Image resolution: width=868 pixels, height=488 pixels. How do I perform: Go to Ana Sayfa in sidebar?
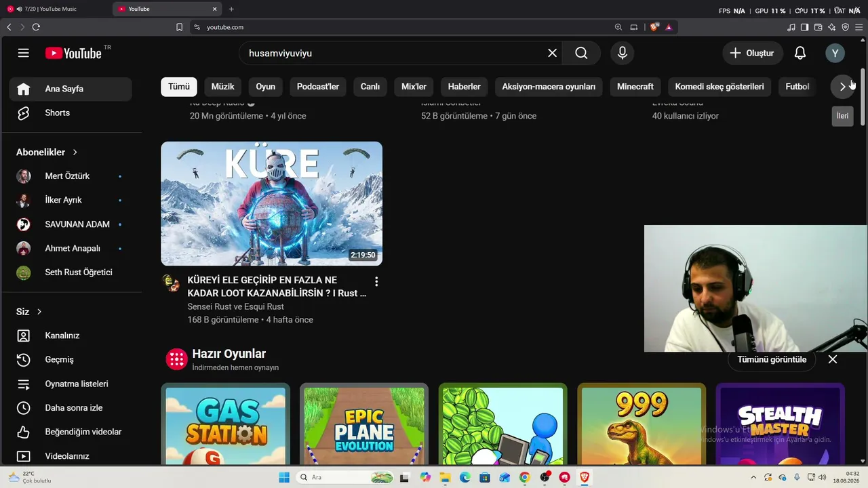pos(71,89)
